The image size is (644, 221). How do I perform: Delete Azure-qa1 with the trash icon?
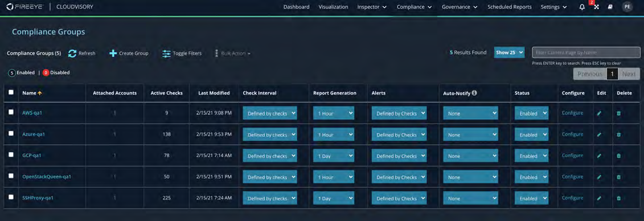(x=618, y=135)
